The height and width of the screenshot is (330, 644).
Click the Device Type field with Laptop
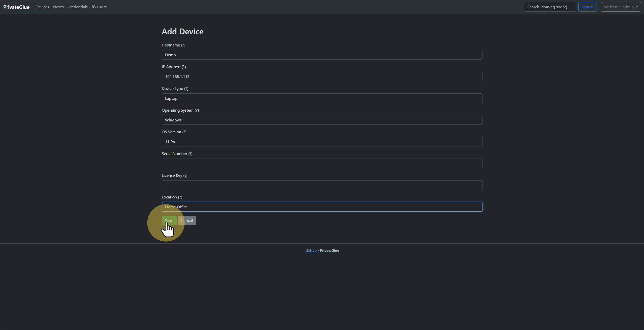click(x=322, y=98)
